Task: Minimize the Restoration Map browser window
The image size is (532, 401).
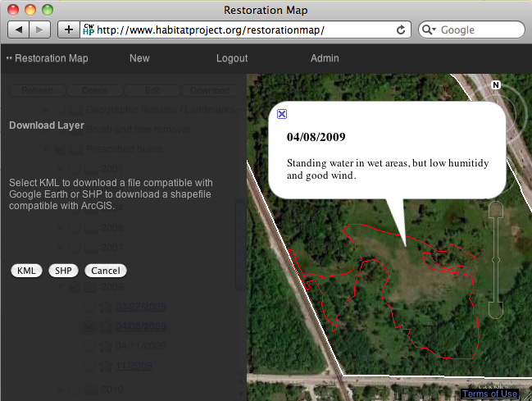Action: [x=30, y=10]
